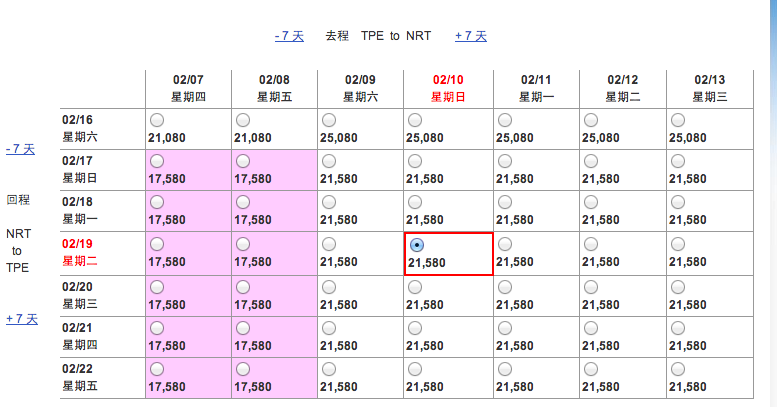Select 02/13 depart with 02/21 return
Screen dimensions: 777x407
(x=678, y=328)
